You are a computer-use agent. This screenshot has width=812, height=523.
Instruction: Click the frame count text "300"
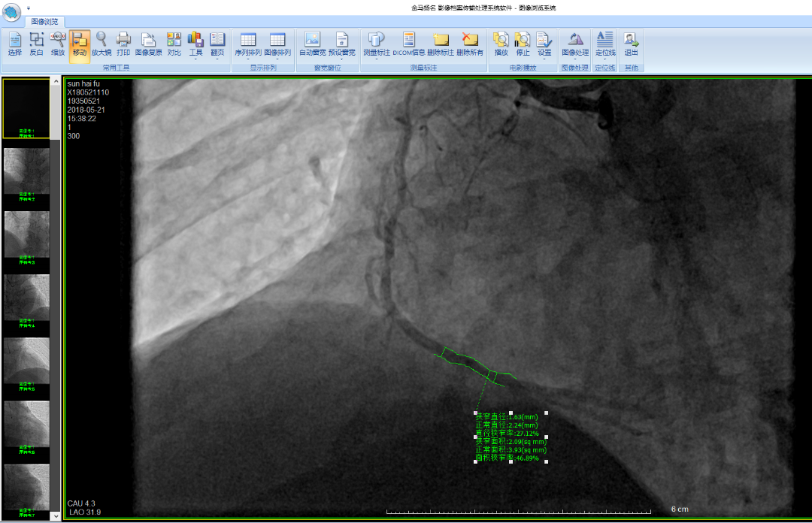pos(74,136)
